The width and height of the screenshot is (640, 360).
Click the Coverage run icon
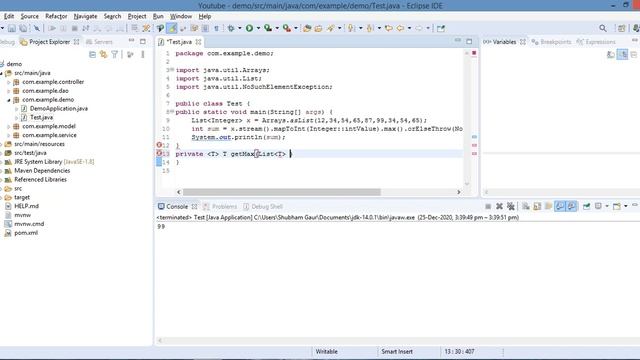pos(268,28)
